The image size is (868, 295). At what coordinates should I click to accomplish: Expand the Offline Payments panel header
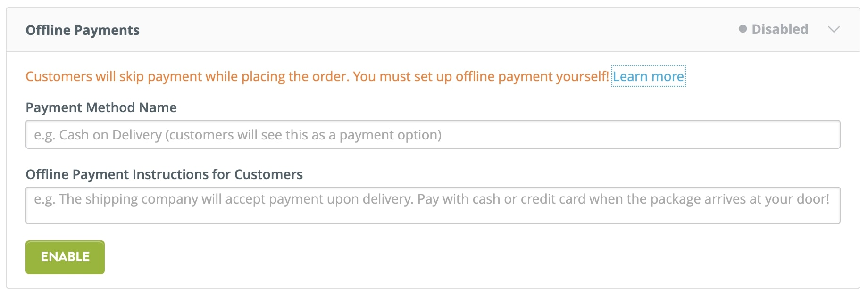425,29
